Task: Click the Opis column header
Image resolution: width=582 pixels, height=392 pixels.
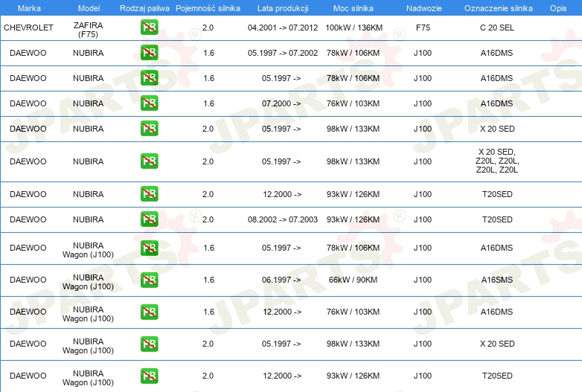Action: [x=558, y=8]
